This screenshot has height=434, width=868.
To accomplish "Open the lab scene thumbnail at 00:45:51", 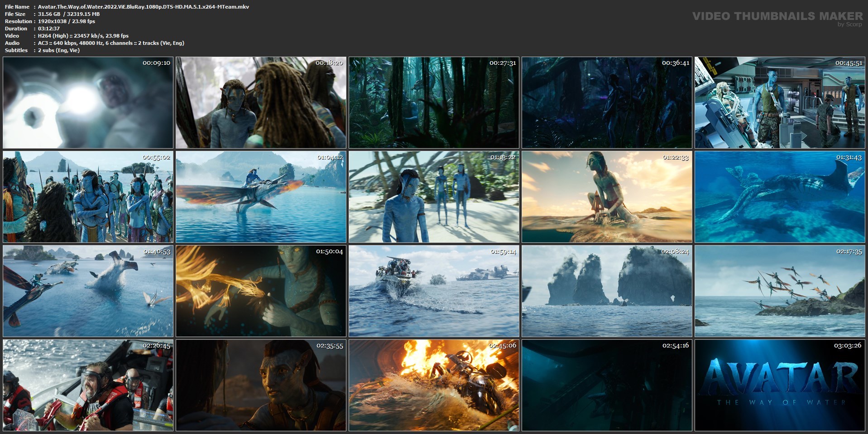I will [780, 103].
